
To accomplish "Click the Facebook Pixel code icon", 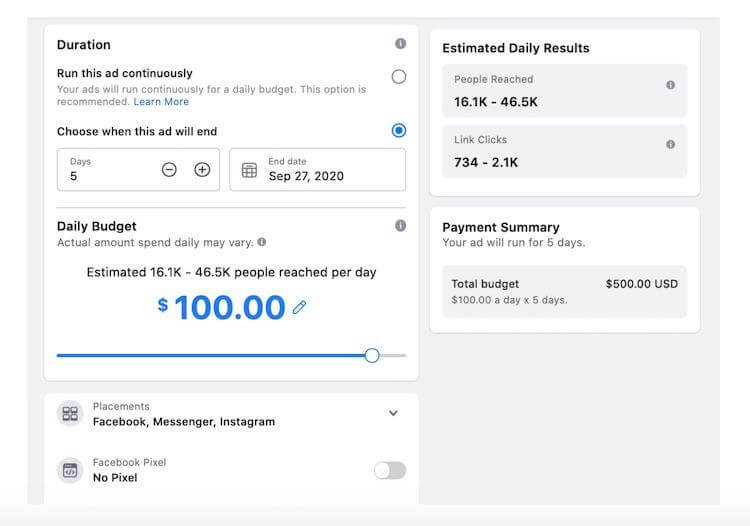I will point(70,470).
